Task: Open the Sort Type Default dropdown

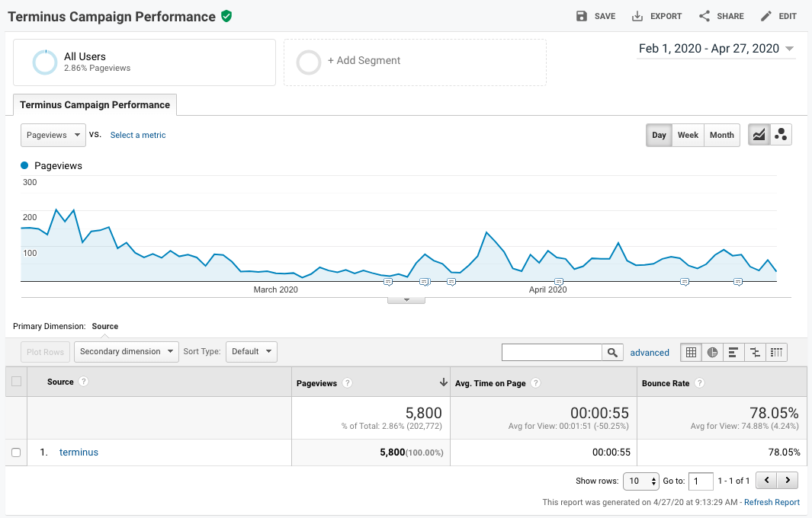Action: click(252, 352)
